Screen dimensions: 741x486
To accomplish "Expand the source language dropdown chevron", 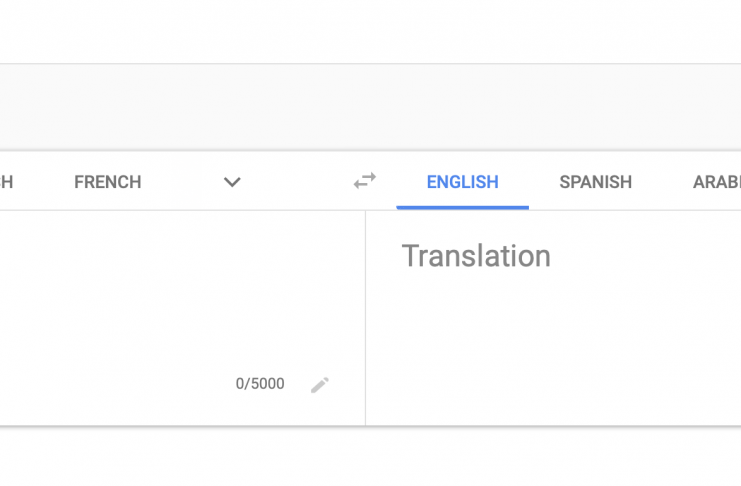I will (x=232, y=182).
